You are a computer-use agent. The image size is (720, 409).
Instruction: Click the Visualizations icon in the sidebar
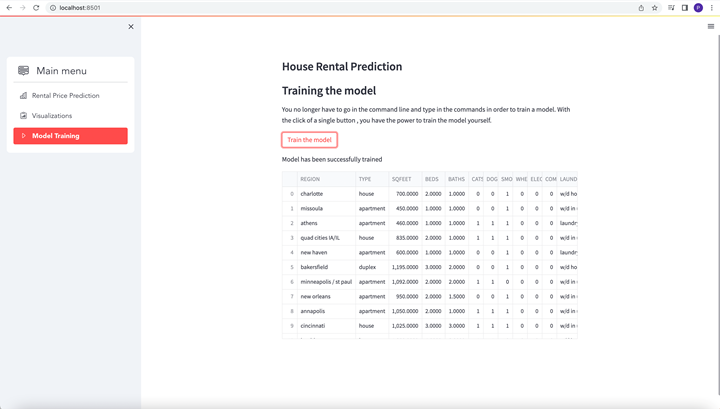[x=23, y=116]
